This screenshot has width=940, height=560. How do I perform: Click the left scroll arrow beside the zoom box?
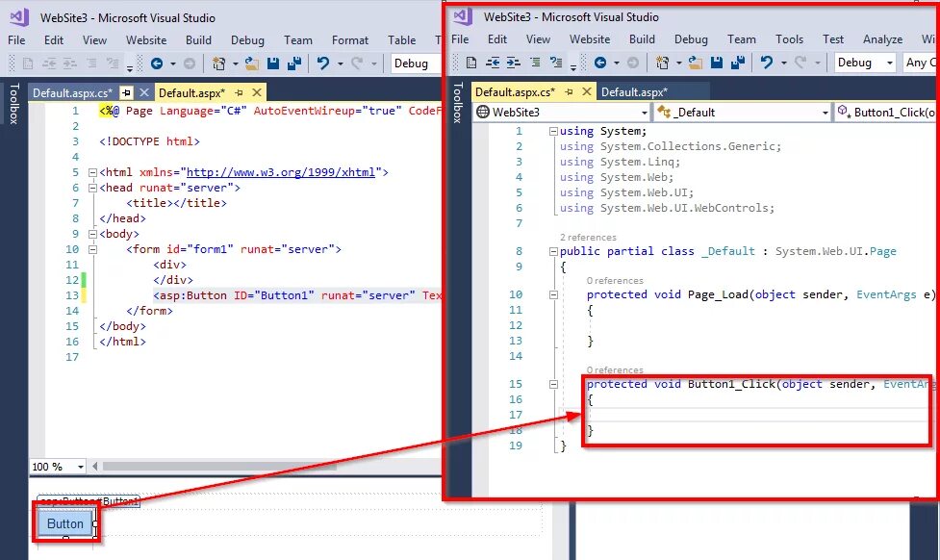click(x=94, y=467)
